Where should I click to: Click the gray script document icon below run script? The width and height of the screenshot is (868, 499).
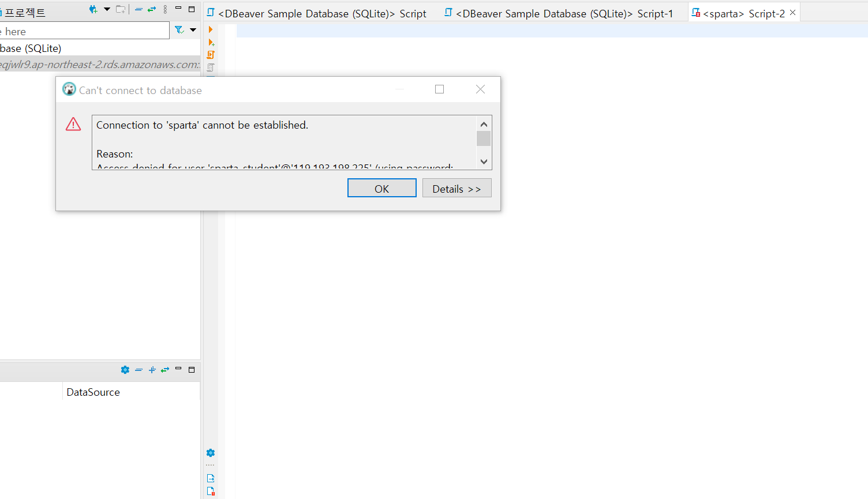coord(211,67)
